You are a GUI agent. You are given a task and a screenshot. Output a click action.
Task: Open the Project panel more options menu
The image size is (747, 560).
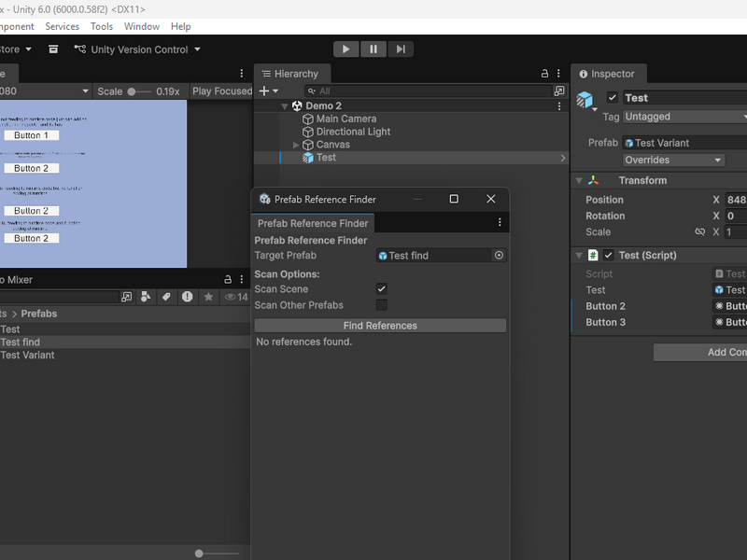click(x=242, y=279)
